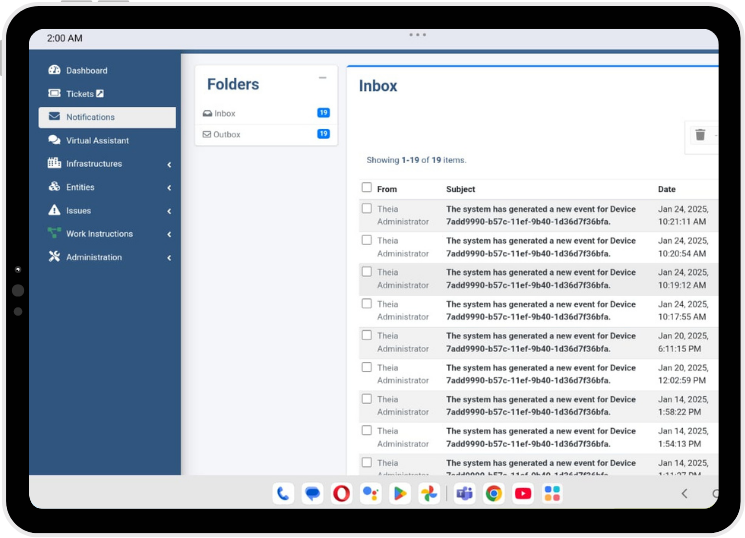Open the Phone app in dock
The image size is (745, 538).
[283, 494]
